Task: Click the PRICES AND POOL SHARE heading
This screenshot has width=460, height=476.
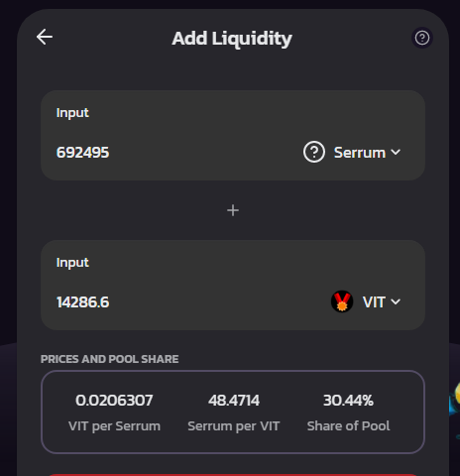Action: 109,359
